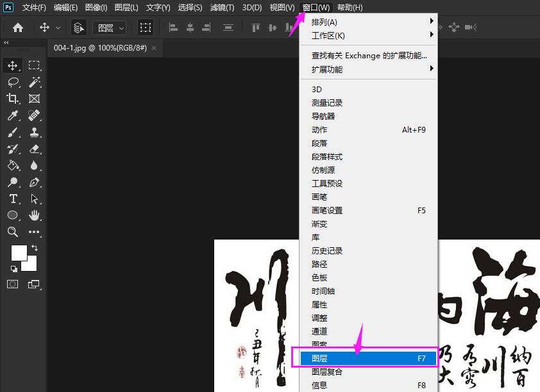Select the Clone Stamp tool
This screenshot has height=392, width=540.
tap(34, 132)
